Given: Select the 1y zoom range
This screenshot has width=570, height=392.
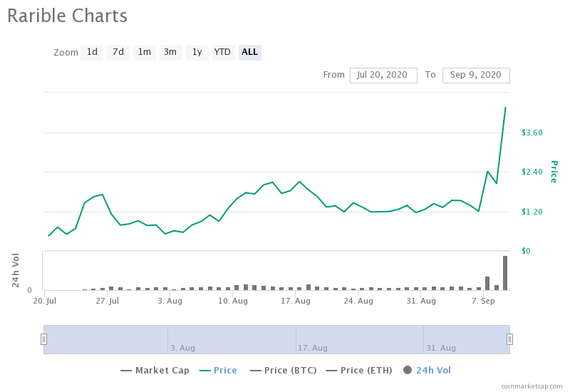Looking at the screenshot, I should click(197, 52).
